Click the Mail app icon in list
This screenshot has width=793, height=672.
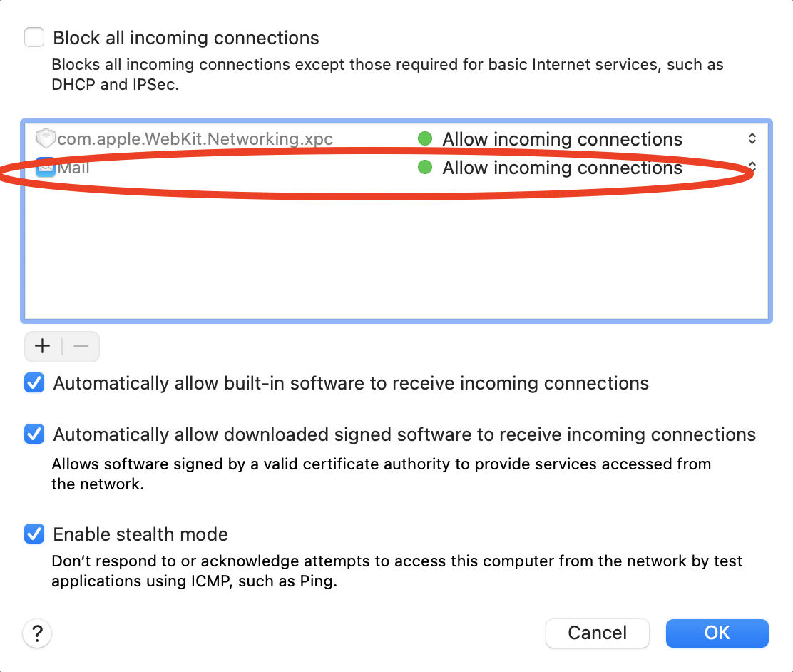pyautogui.click(x=46, y=168)
